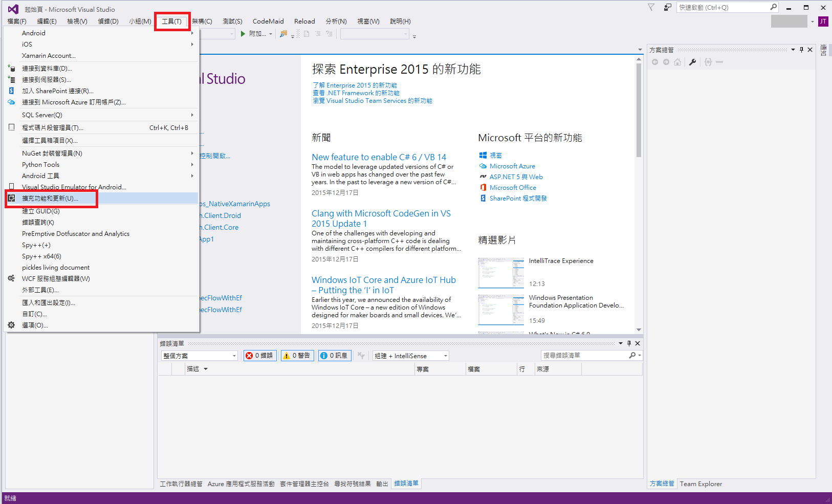
Task: Click the Azure cloud icon in Tools menu
Action: (x=11, y=102)
